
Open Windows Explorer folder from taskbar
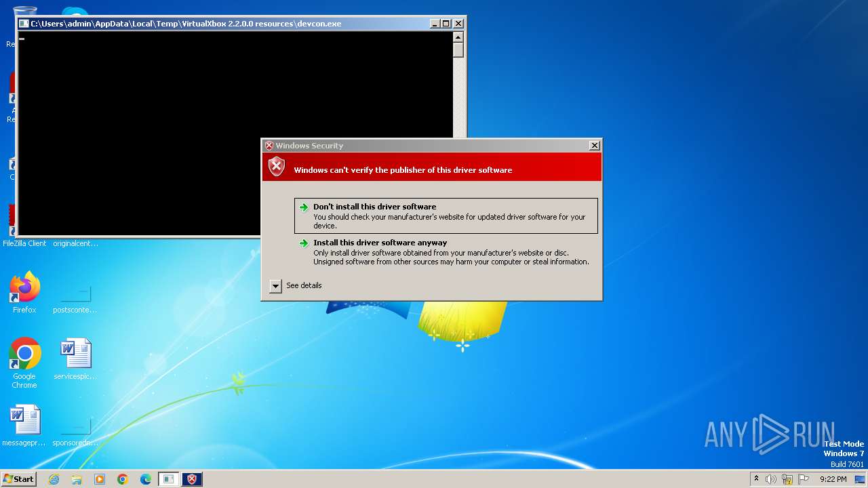[77, 479]
